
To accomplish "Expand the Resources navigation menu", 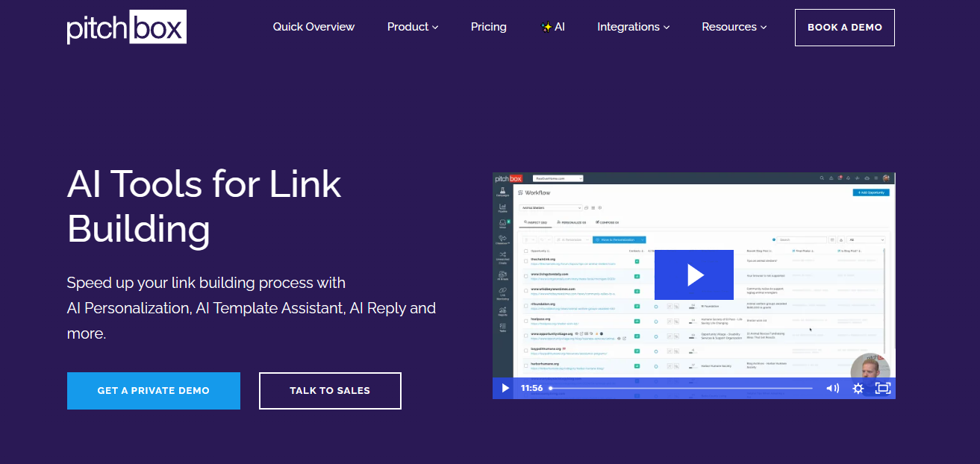I will tap(734, 27).
